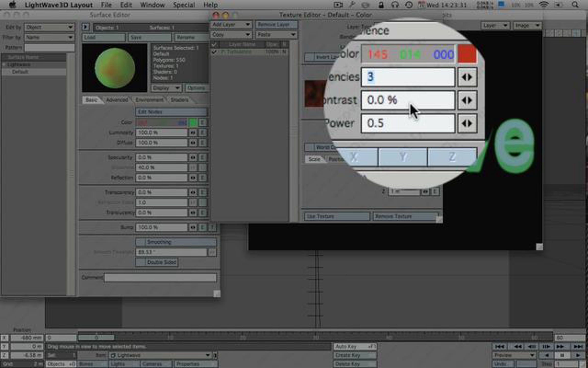Open macOS Spotlight search icon
The height and width of the screenshot is (368, 588).
pyautogui.click(x=575, y=5)
